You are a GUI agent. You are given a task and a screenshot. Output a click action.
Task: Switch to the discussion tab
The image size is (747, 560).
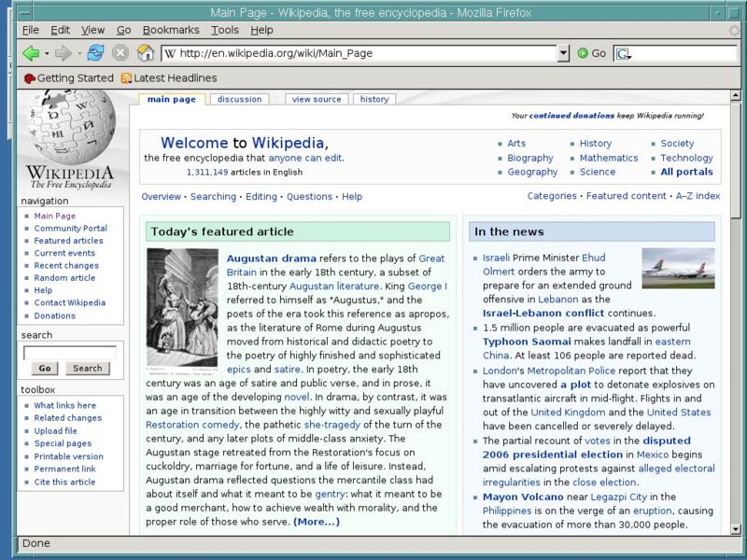[x=240, y=99]
